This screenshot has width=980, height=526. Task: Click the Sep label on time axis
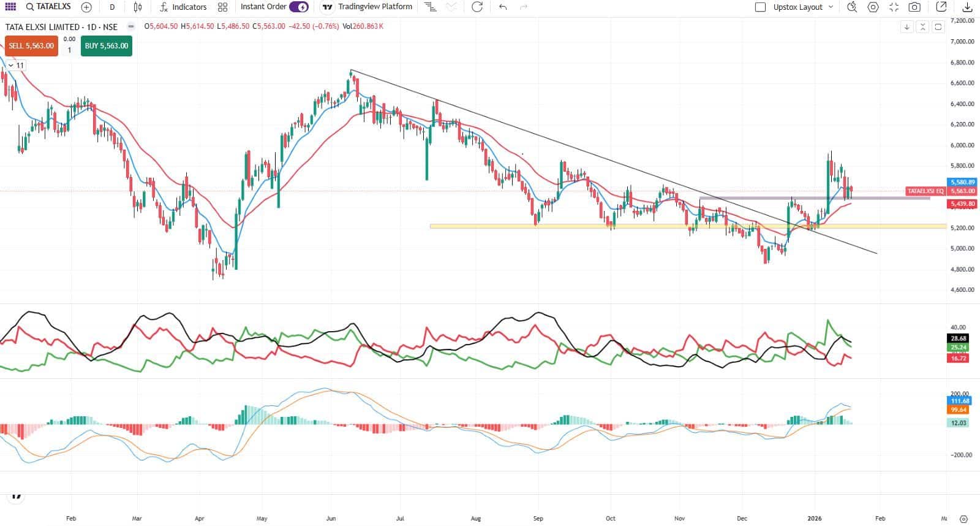pos(538,519)
